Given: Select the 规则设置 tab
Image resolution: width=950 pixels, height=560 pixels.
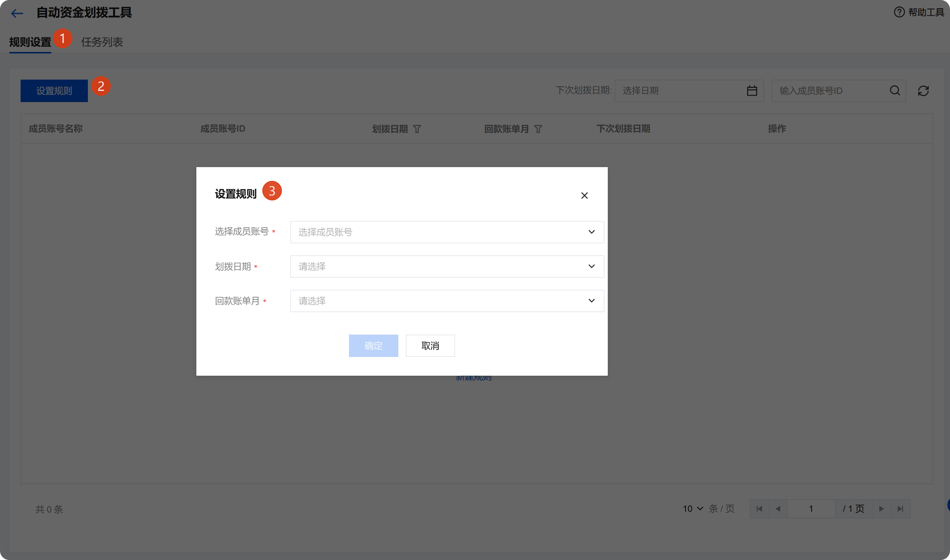Looking at the screenshot, I should pos(30,42).
